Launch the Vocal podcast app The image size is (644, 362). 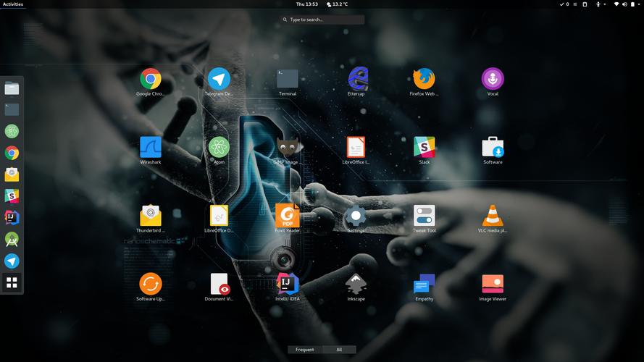coord(493,82)
